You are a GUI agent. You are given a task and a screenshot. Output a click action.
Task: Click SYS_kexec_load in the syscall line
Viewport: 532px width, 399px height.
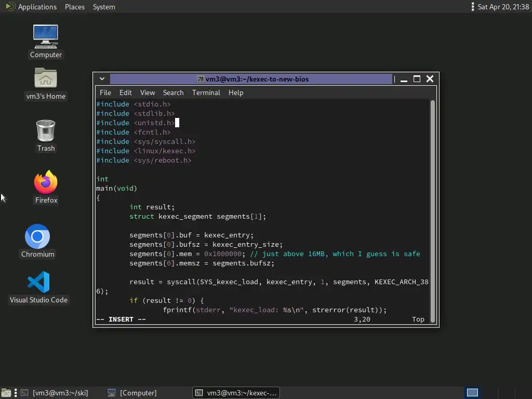tap(229, 282)
